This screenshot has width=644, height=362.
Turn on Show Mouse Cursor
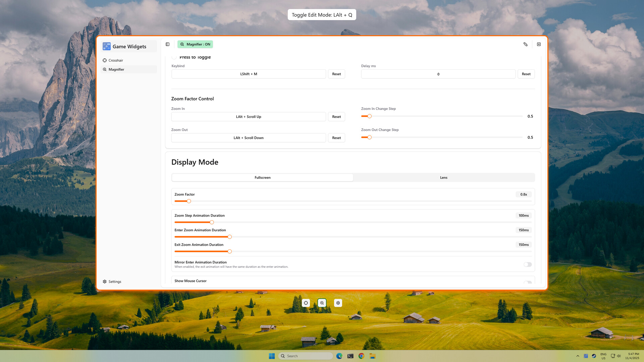click(x=527, y=283)
